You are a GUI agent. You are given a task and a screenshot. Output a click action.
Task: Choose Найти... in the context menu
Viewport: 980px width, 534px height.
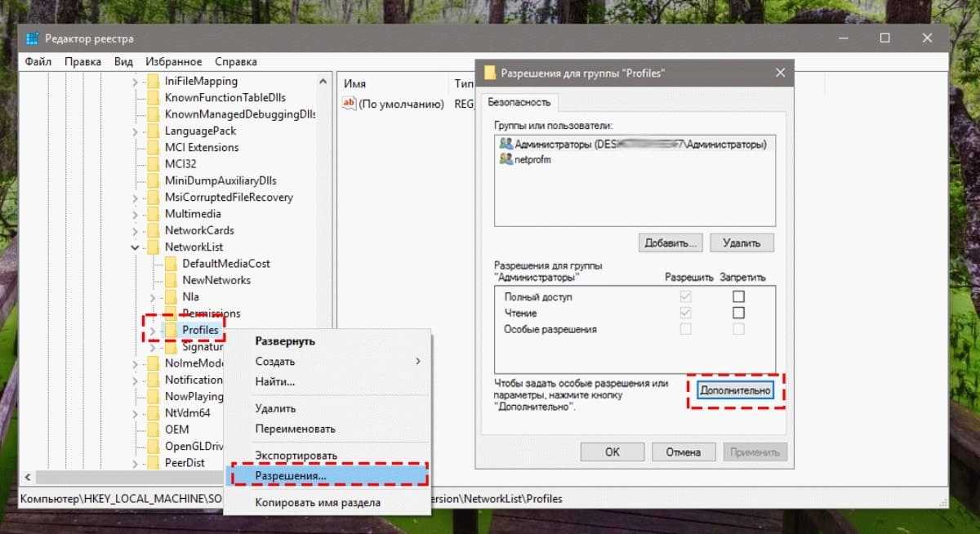click(x=329, y=381)
